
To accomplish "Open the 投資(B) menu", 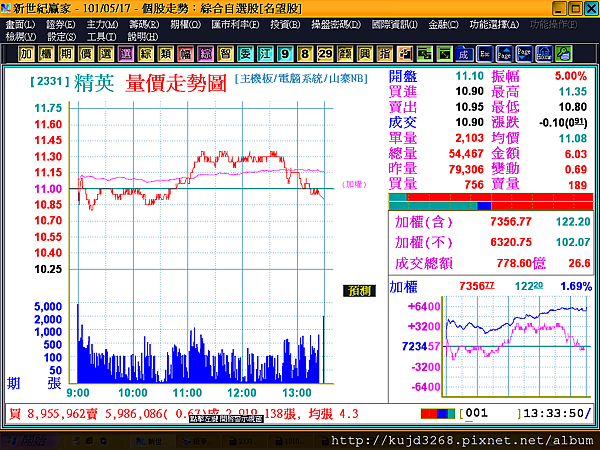I will pos(285,25).
